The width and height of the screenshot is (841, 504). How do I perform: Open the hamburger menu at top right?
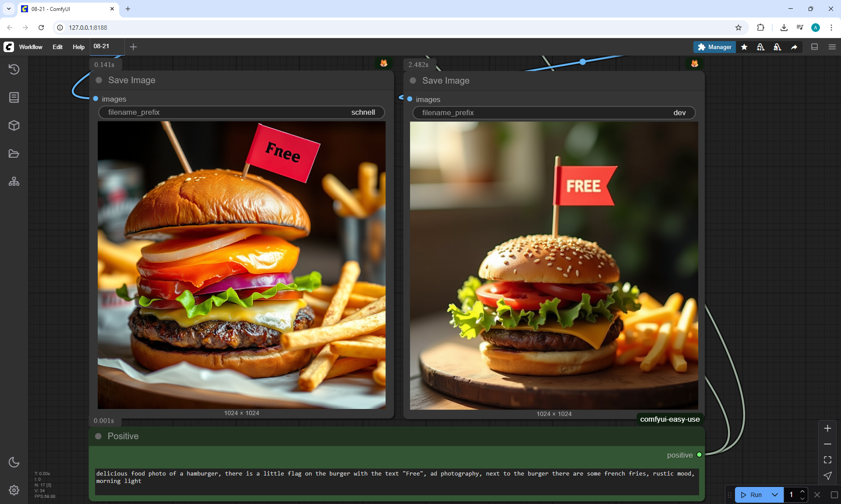[x=832, y=47]
